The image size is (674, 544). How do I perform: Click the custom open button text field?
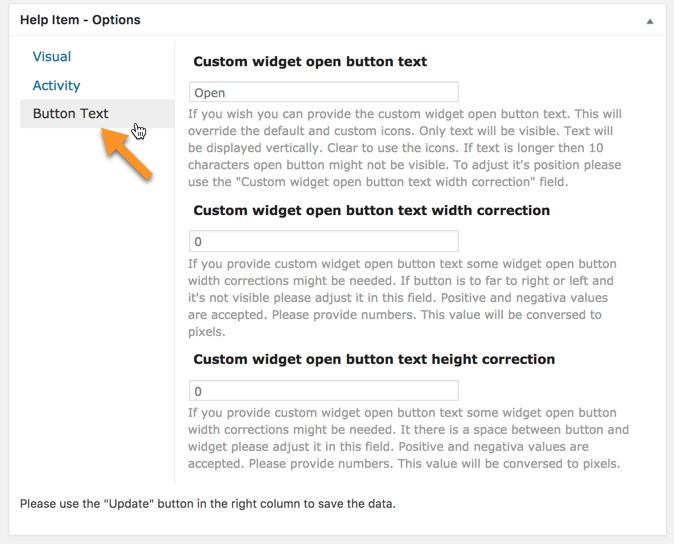click(x=324, y=92)
